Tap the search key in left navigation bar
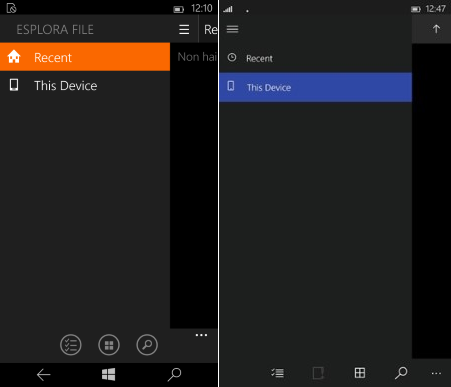The height and width of the screenshot is (387, 451). click(174, 374)
